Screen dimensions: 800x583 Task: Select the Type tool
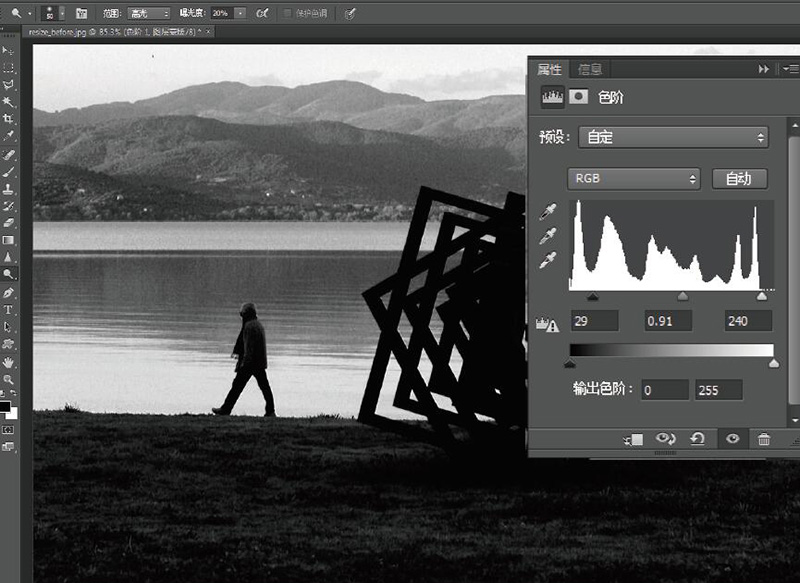(x=9, y=310)
